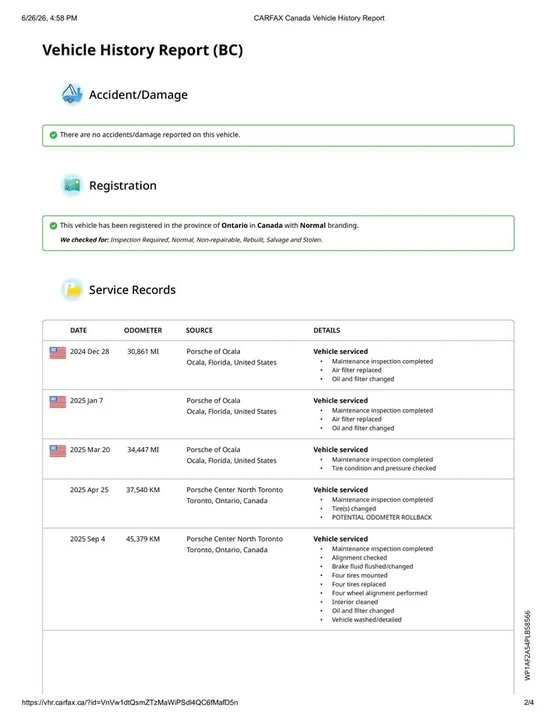Click the 34,447 MI odometer value
556x720 pixels.
(x=143, y=450)
